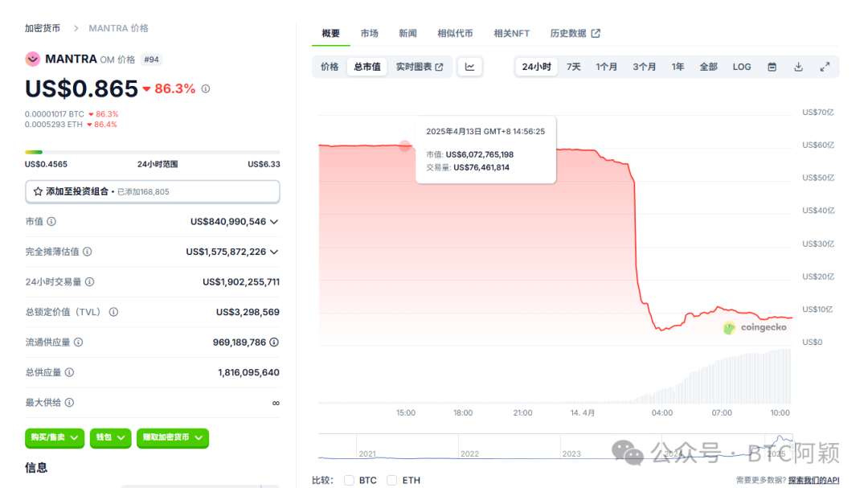Click the US$0.865 price figure
This screenshot has height=488, width=868.
[x=81, y=88]
